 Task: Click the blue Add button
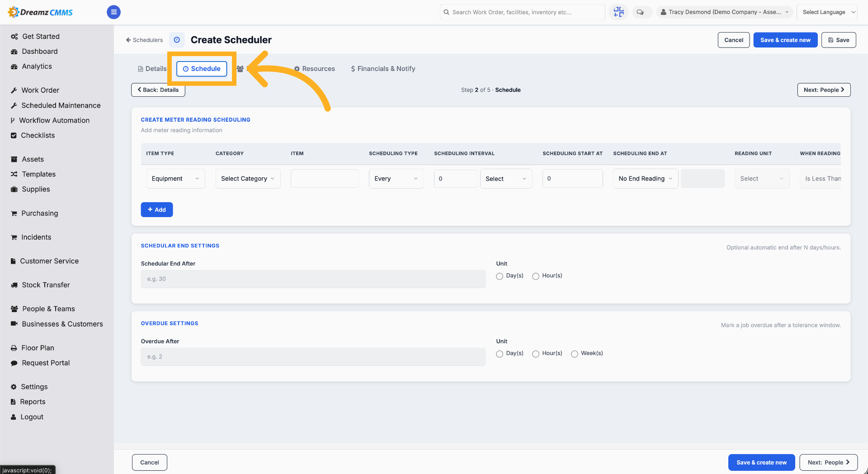click(157, 210)
